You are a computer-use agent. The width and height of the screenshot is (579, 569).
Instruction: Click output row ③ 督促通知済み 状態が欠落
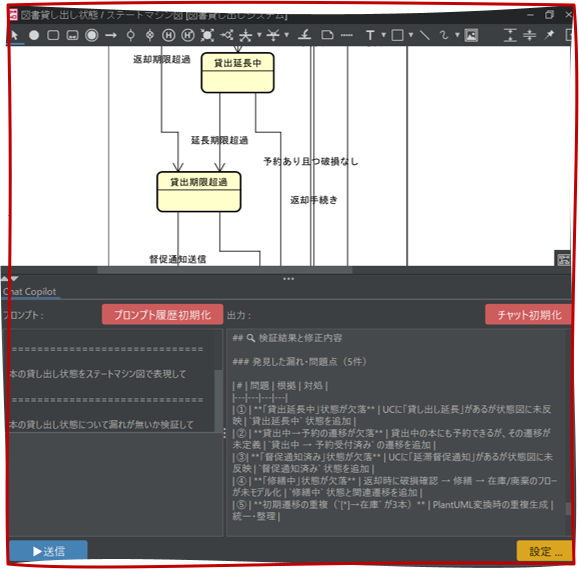click(393, 463)
